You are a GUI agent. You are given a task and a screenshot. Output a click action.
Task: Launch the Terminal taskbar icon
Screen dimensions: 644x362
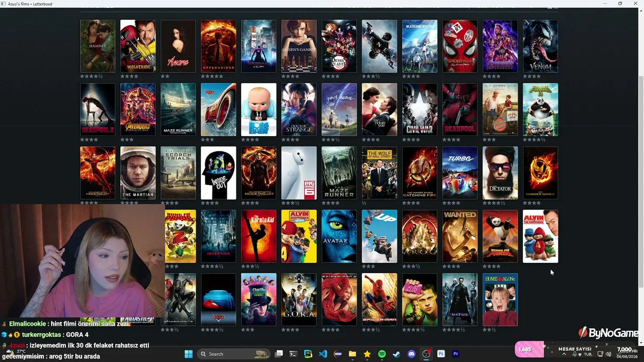(293, 354)
